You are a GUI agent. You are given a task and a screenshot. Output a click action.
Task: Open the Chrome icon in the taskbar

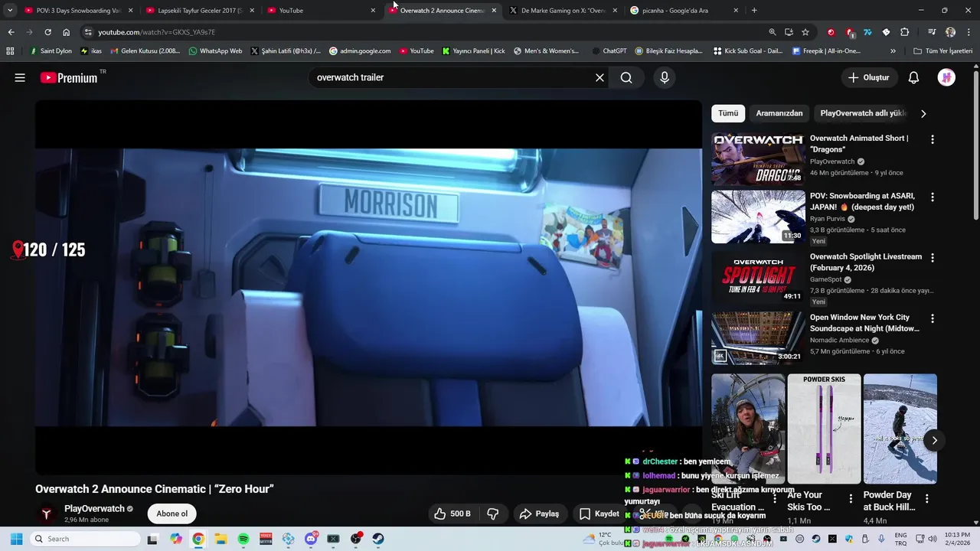click(x=198, y=539)
